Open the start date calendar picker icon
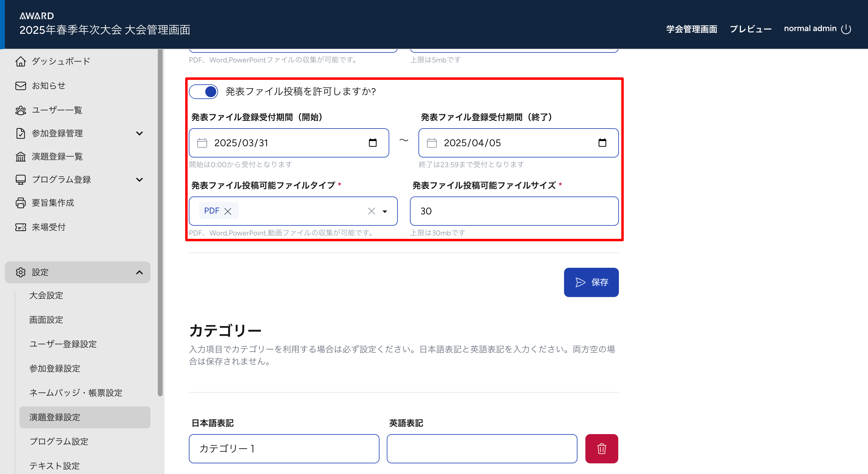Image resolution: width=868 pixels, height=474 pixels. (x=372, y=143)
